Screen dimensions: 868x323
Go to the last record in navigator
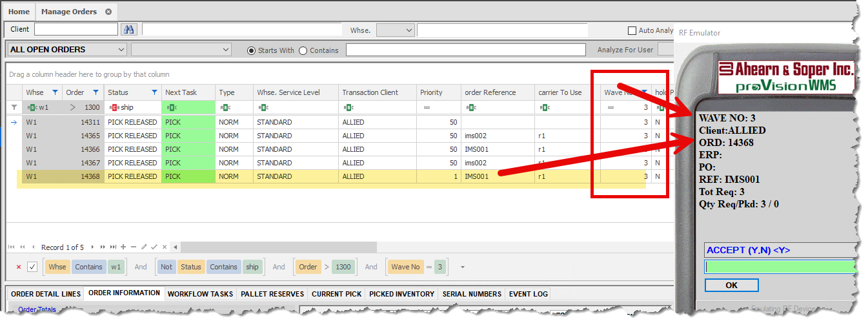point(114,247)
